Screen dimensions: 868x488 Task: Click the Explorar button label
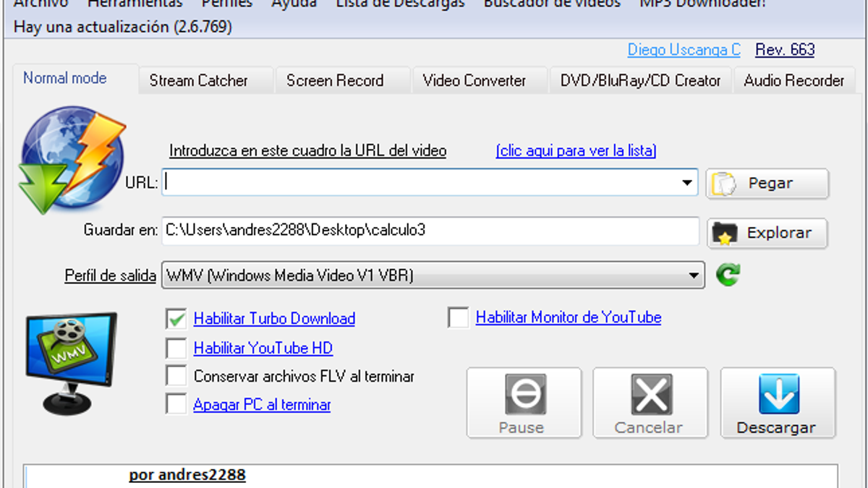pyautogui.click(x=779, y=233)
